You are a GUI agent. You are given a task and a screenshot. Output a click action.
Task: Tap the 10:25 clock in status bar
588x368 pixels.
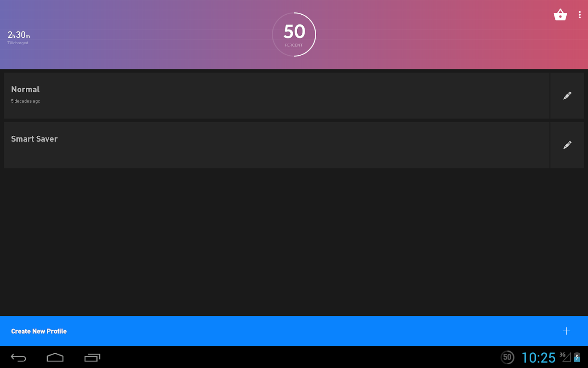538,357
